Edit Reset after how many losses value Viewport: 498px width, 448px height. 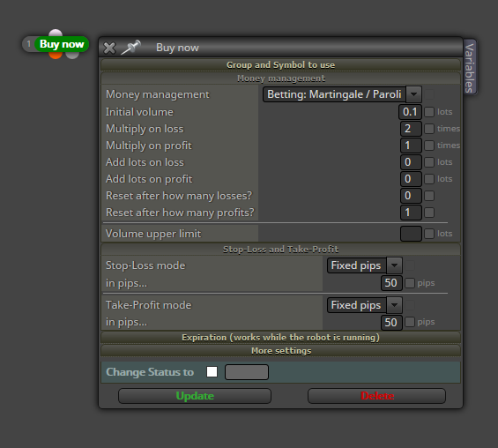click(411, 196)
